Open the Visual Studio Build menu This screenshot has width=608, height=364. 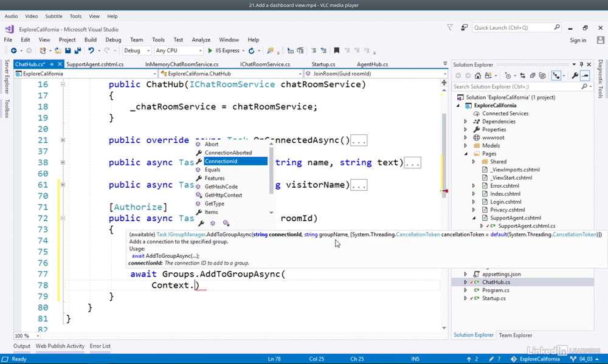point(91,40)
